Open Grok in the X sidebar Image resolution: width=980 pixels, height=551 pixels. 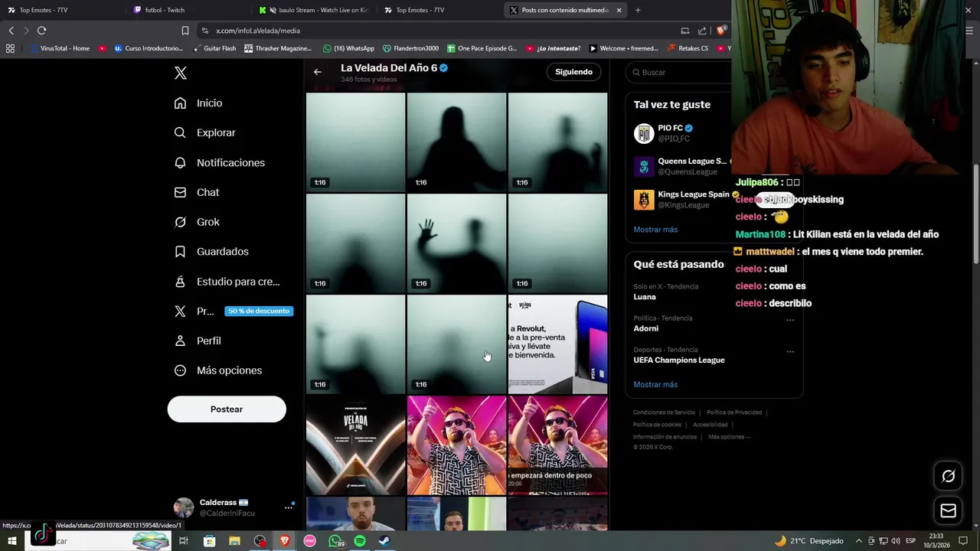point(197,222)
